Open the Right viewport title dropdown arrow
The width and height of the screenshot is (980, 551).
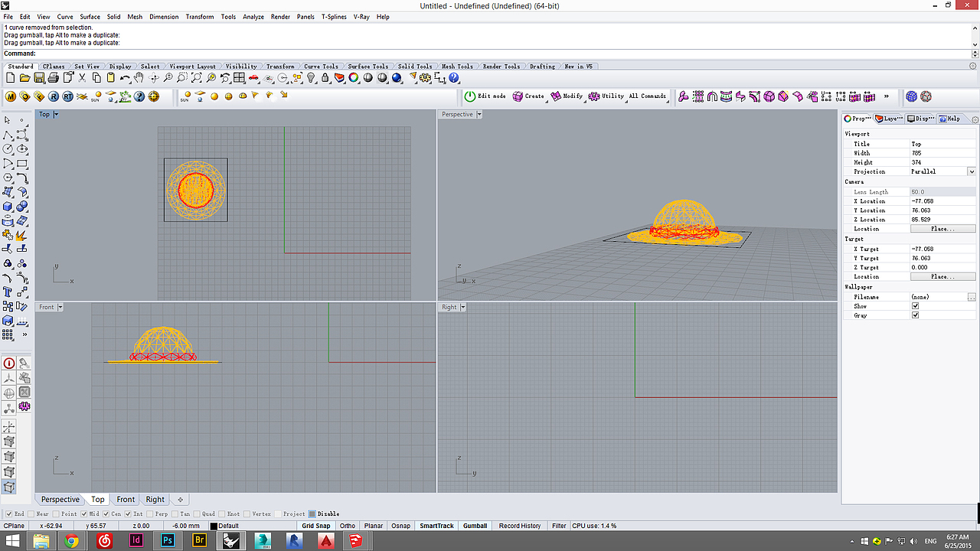point(462,308)
